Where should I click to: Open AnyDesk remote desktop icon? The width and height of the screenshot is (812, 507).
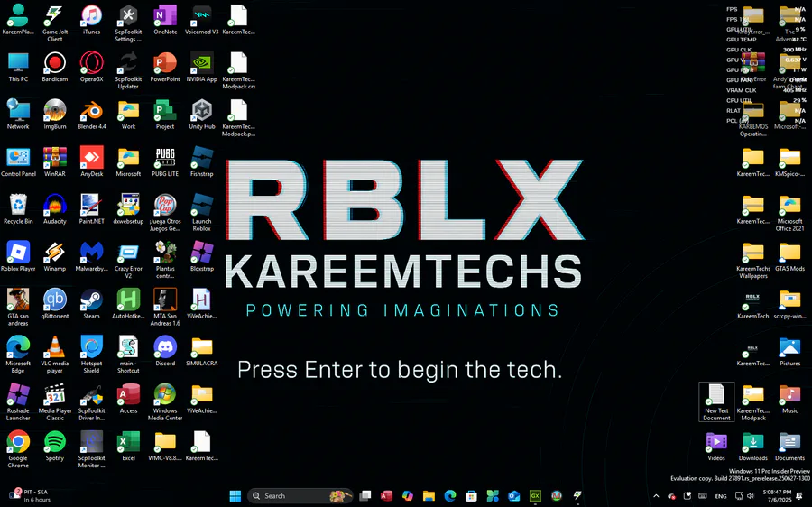tap(92, 162)
